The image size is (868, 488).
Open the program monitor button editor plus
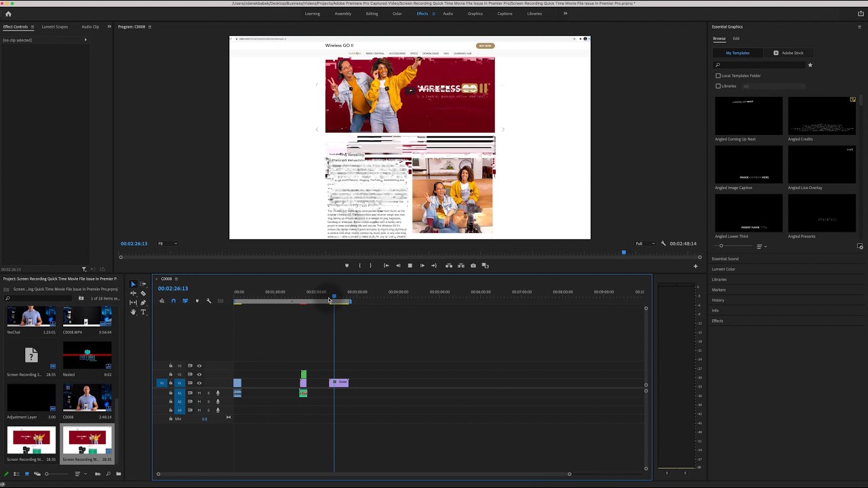click(x=695, y=266)
